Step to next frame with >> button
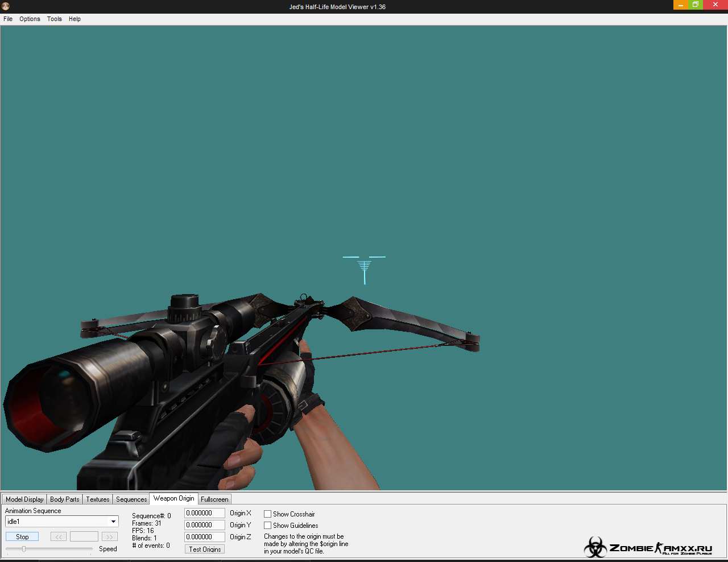Screen dimensions: 728x562 (x=110, y=536)
